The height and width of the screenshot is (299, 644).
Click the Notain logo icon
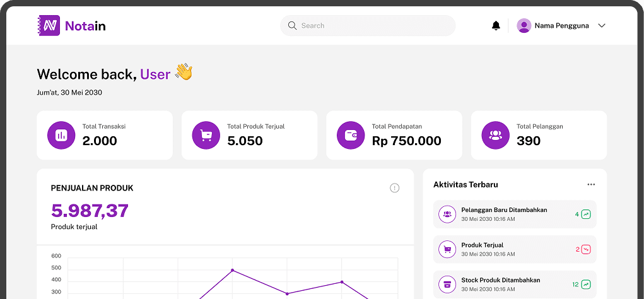49,25
